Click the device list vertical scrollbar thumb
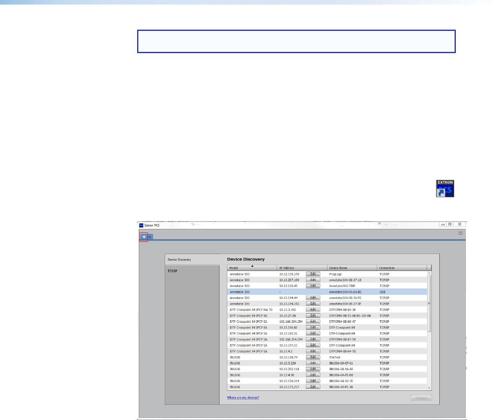 click(x=429, y=303)
